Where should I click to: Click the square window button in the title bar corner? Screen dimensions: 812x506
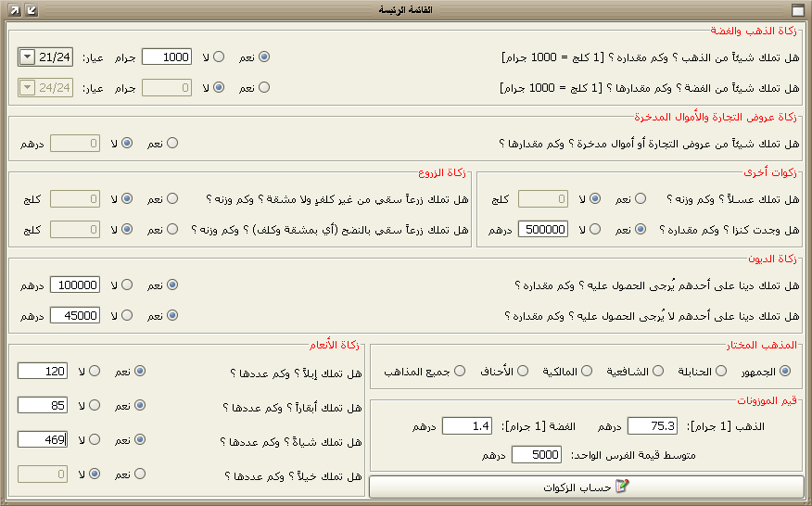point(797,10)
